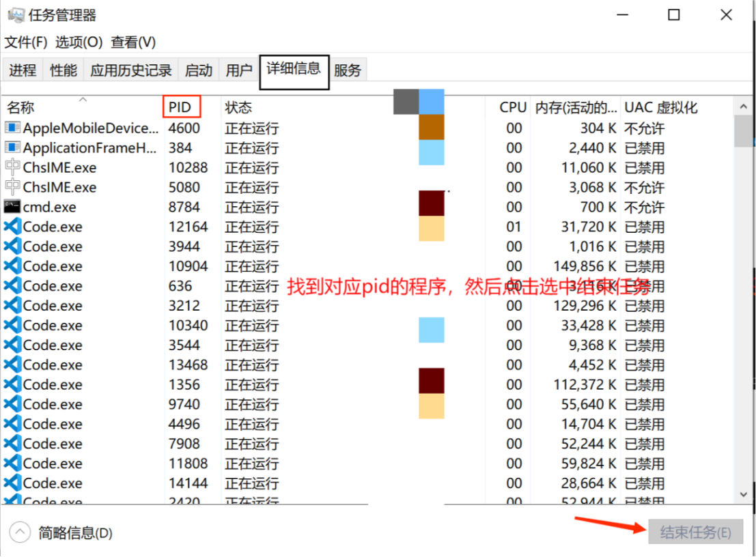This screenshot has width=756, height=557.
Task: Click VS Code icon for PID 10904 row
Action: tap(13, 266)
